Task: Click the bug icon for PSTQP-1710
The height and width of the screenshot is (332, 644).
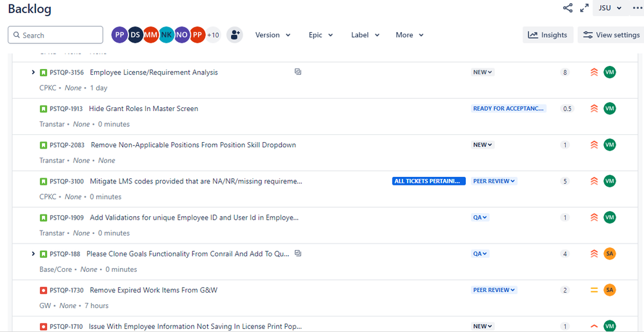Action: (x=43, y=327)
